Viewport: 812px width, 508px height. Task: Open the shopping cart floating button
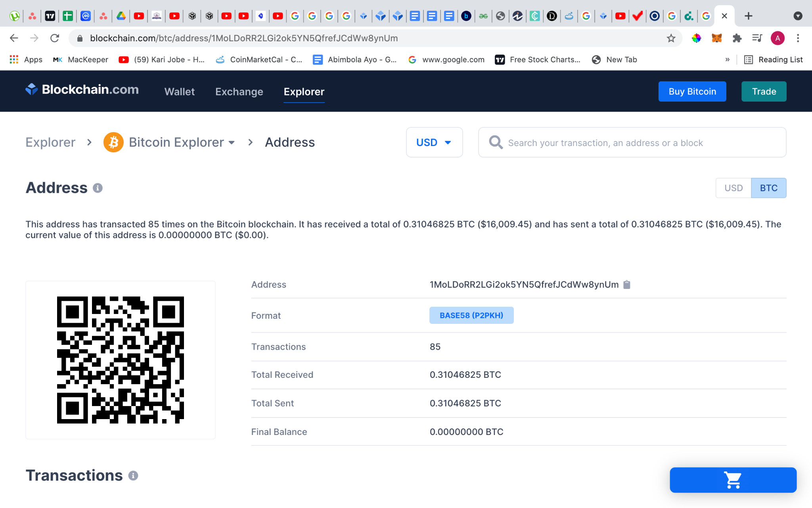733,480
